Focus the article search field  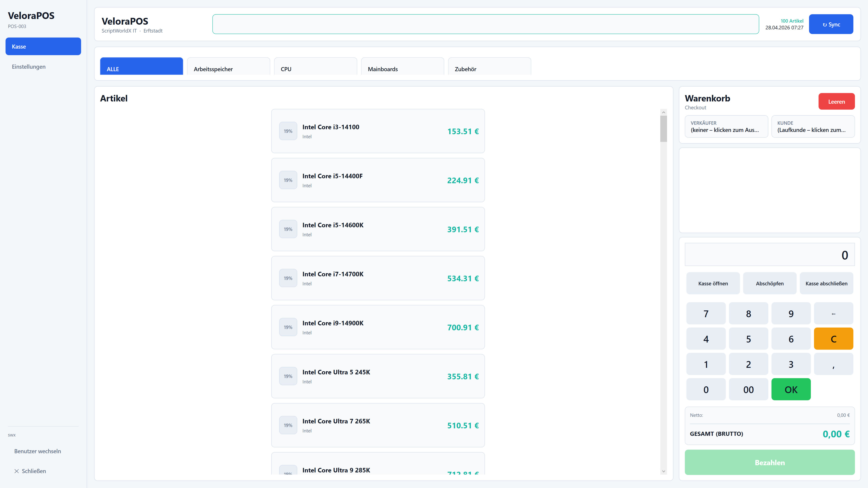click(486, 24)
